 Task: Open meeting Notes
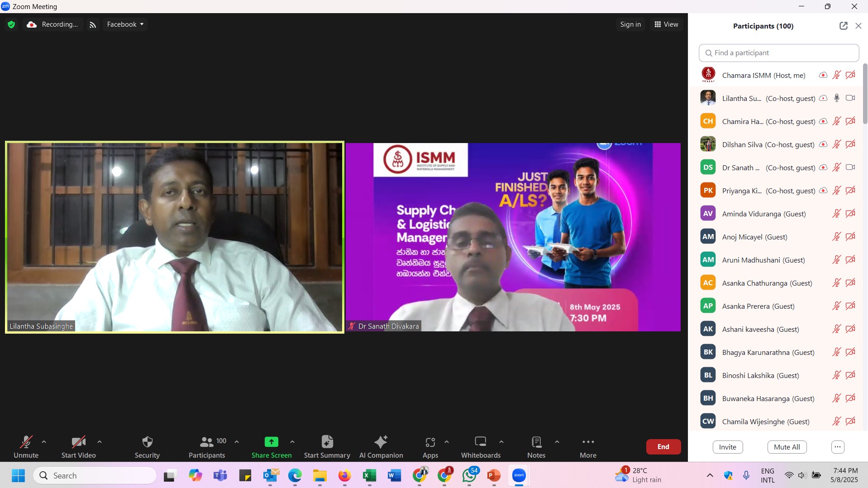pos(536,447)
